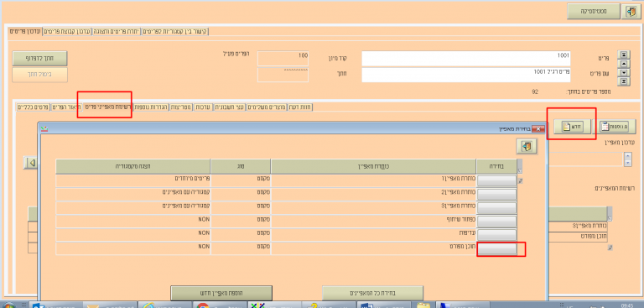Viewport: 644px width, 308px height.
Task: Click the exit door icon beside סטטיסטיקה
Action: (x=631, y=12)
